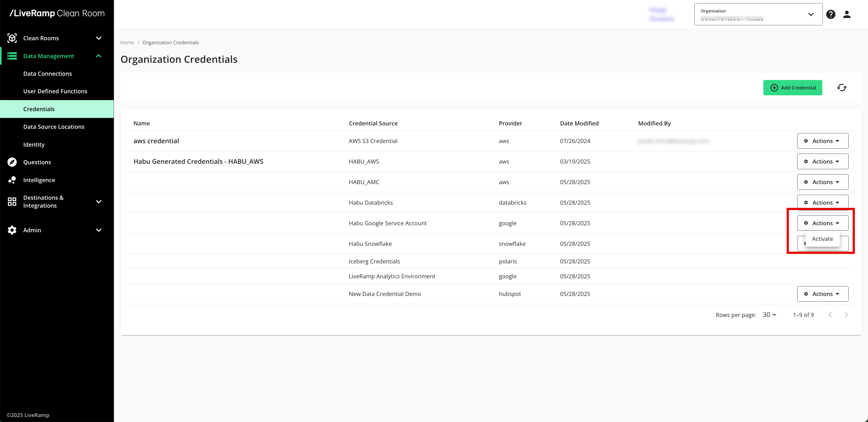The width and height of the screenshot is (868, 422).
Task: Click the Destinations & Integrations grid icon
Action: point(12,202)
